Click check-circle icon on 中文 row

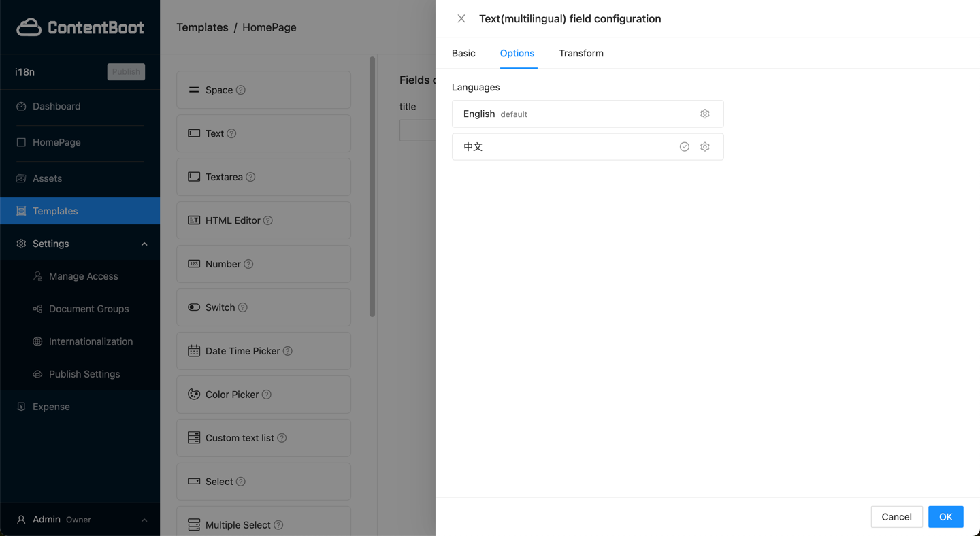coord(685,146)
